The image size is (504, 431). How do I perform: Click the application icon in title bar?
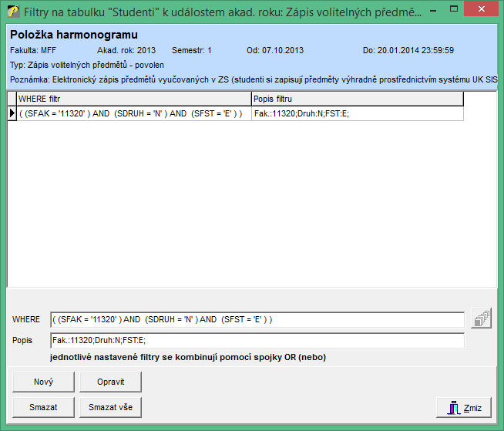(x=13, y=12)
